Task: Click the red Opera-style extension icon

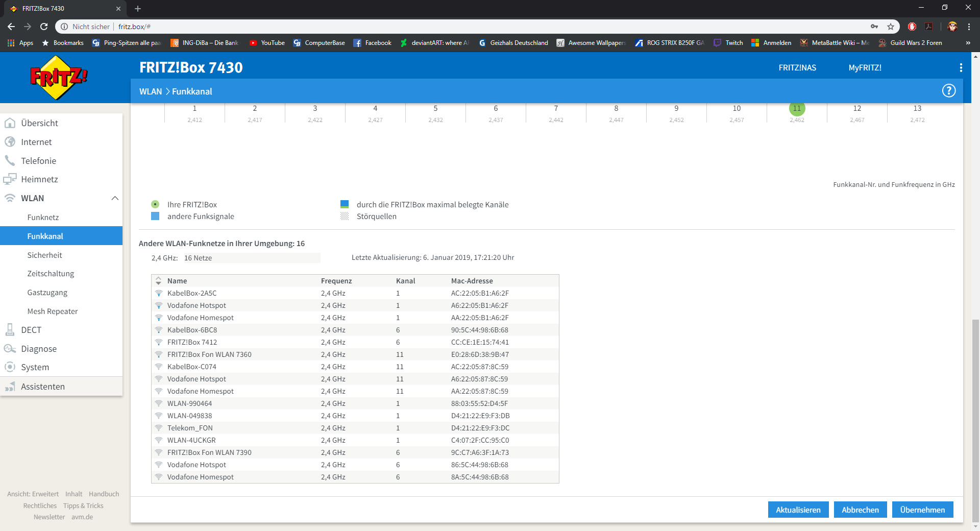Action: coord(912,27)
